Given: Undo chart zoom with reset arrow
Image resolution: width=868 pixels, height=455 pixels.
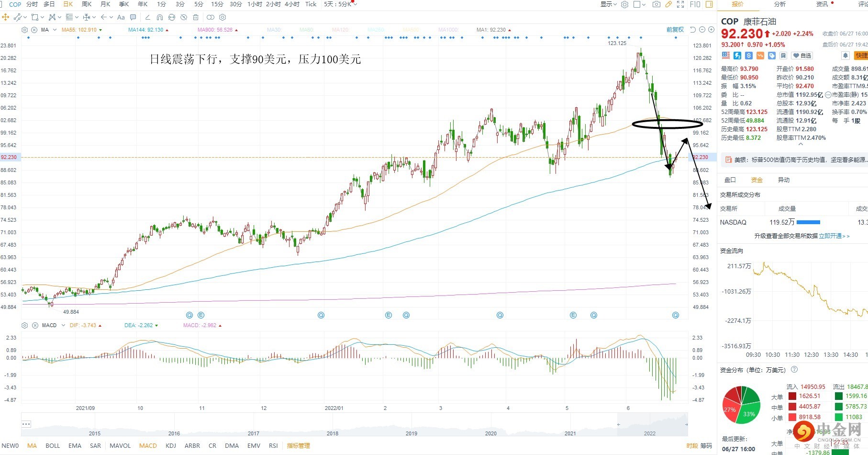Looking at the screenshot, I should (693, 30).
